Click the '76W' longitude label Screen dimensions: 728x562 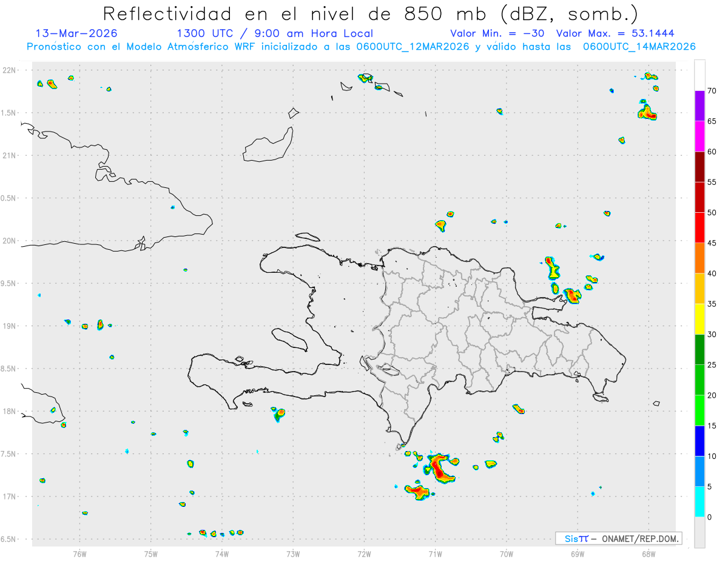[x=79, y=553]
